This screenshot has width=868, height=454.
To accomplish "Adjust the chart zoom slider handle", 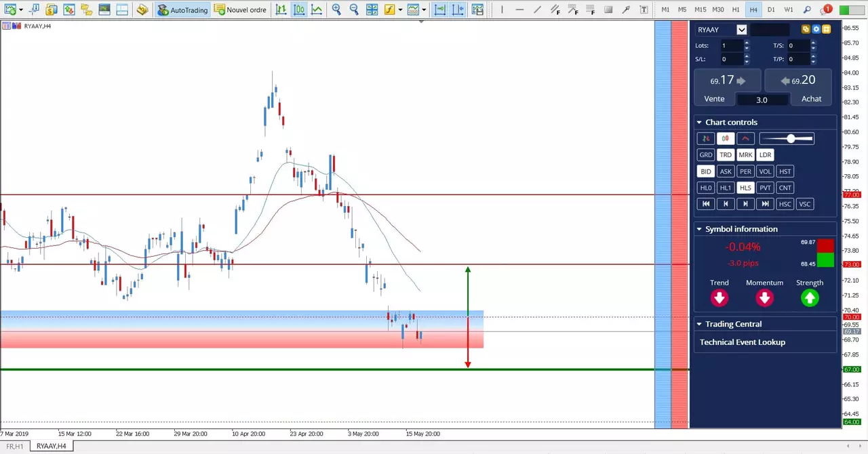I will pyautogui.click(x=791, y=138).
